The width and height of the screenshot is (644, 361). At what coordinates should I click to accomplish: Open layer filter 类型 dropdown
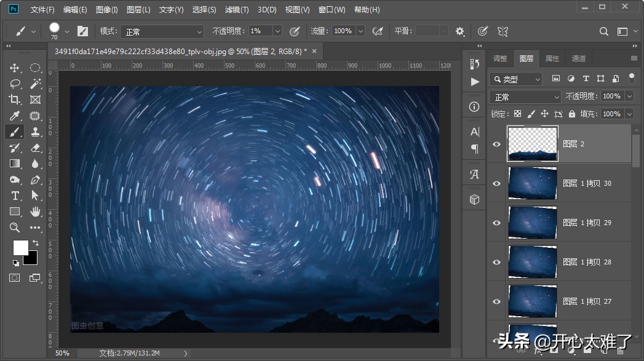tap(516, 79)
